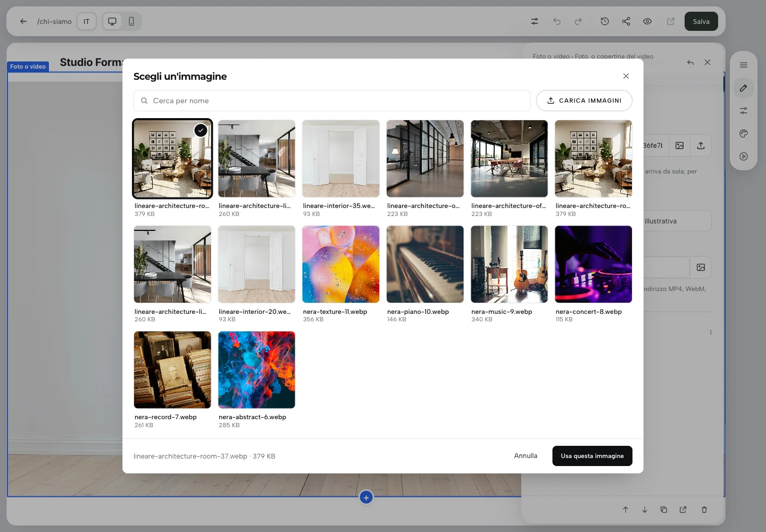Switch to desktop view
This screenshot has width=766, height=532.
pyautogui.click(x=112, y=21)
